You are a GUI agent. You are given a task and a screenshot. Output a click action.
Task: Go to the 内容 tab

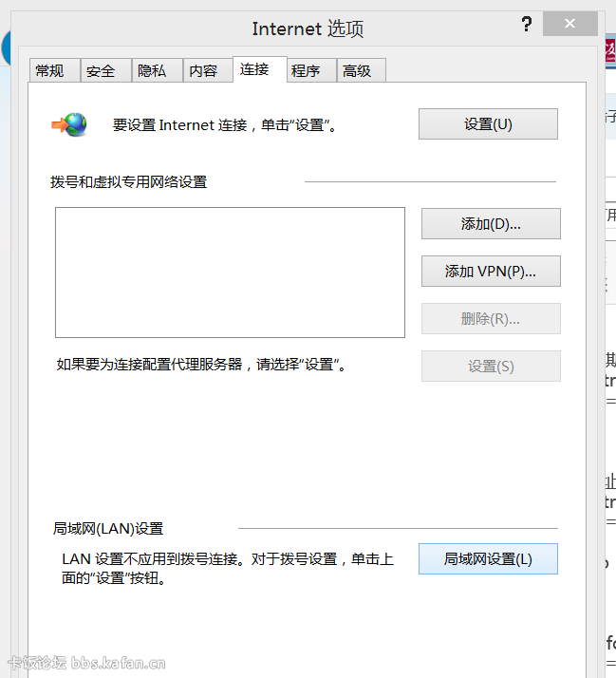[208, 70]
